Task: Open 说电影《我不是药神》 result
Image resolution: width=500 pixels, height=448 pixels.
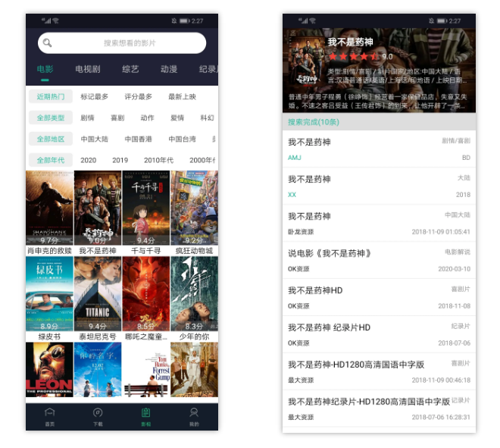Action: (x=379, y=260)
